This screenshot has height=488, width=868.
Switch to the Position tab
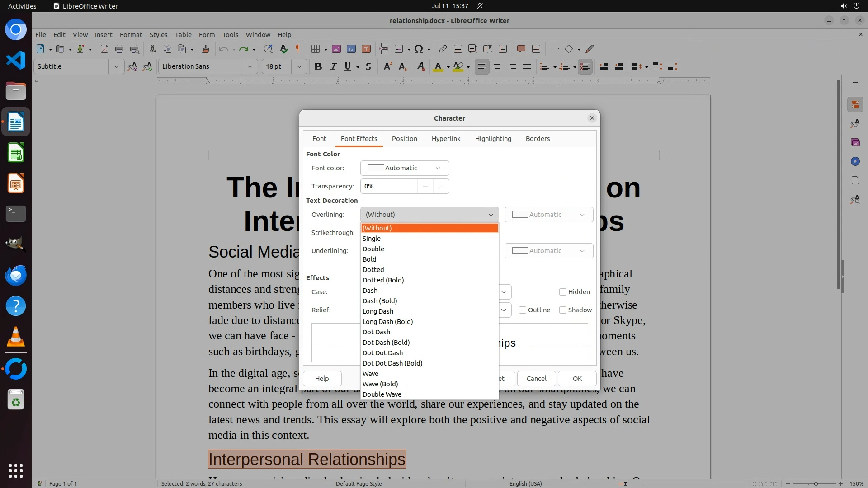[404, 139]
